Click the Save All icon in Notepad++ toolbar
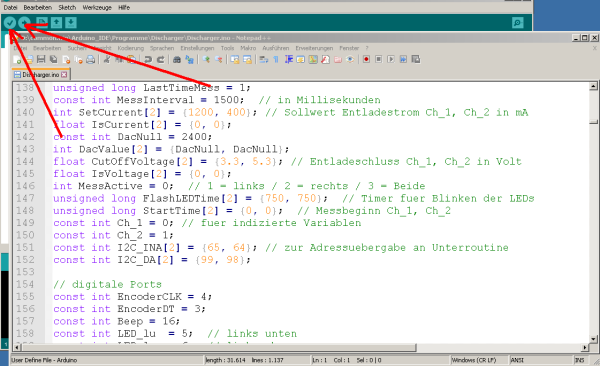The image size is (600, 366). point(54,59)
